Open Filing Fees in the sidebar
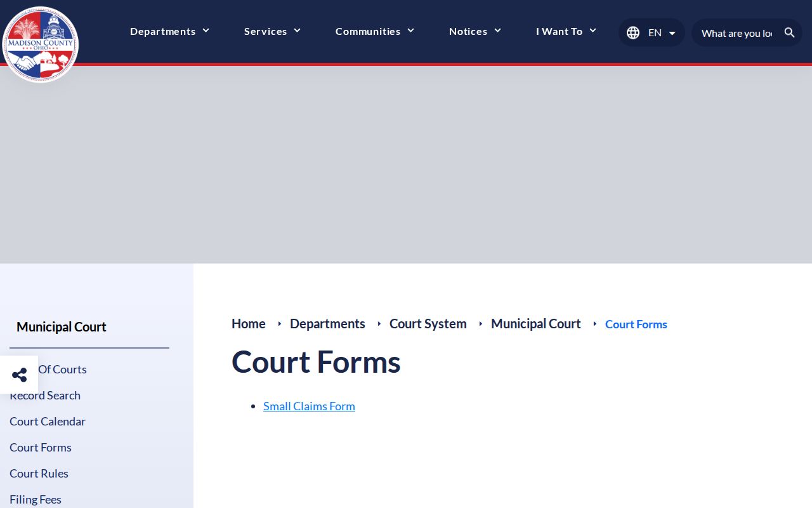This screenshot has height=508, width=812. pyautogui.click(x=36, y=499)
